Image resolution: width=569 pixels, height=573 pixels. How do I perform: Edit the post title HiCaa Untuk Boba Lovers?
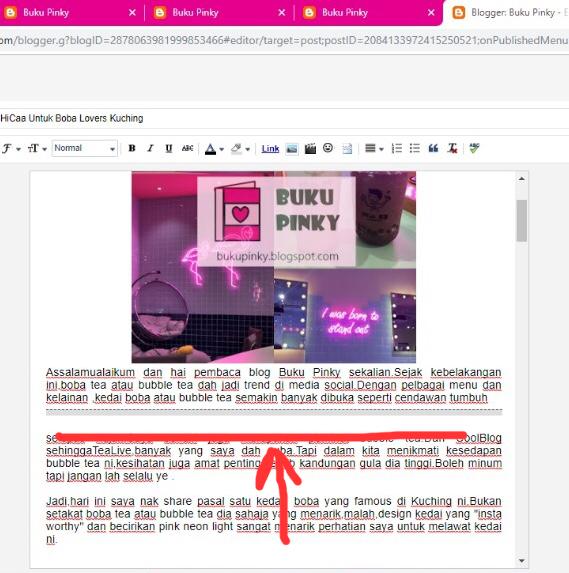(x=284, y=118)
